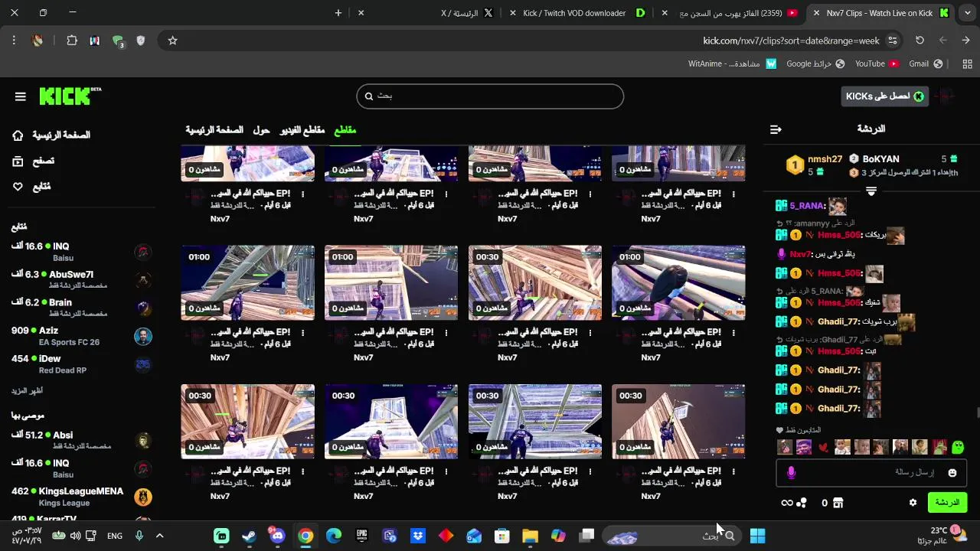The image size is (980, 551).
Task: Open Gmail bookmark
Action: click(926, 64)
